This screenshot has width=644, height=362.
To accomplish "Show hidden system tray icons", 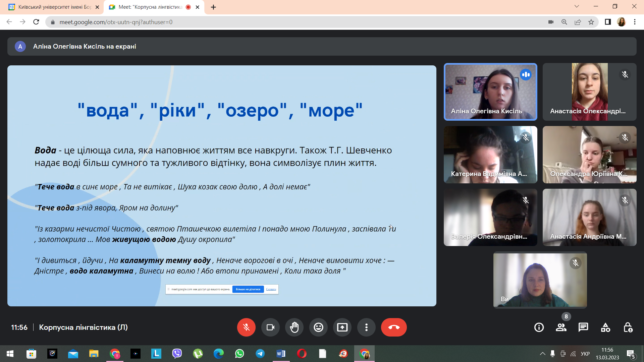I will (x=542, y=354).
